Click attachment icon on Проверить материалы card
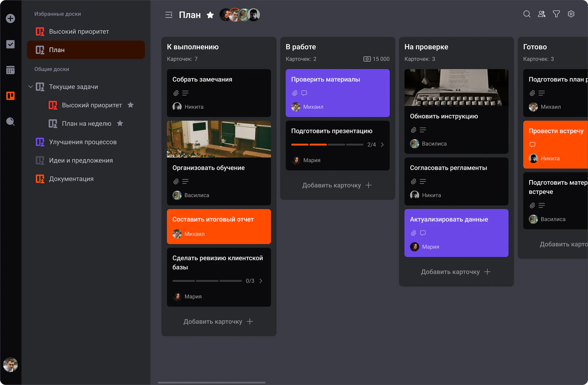Viewport: 588px width, 385px height. coord(295,93)
